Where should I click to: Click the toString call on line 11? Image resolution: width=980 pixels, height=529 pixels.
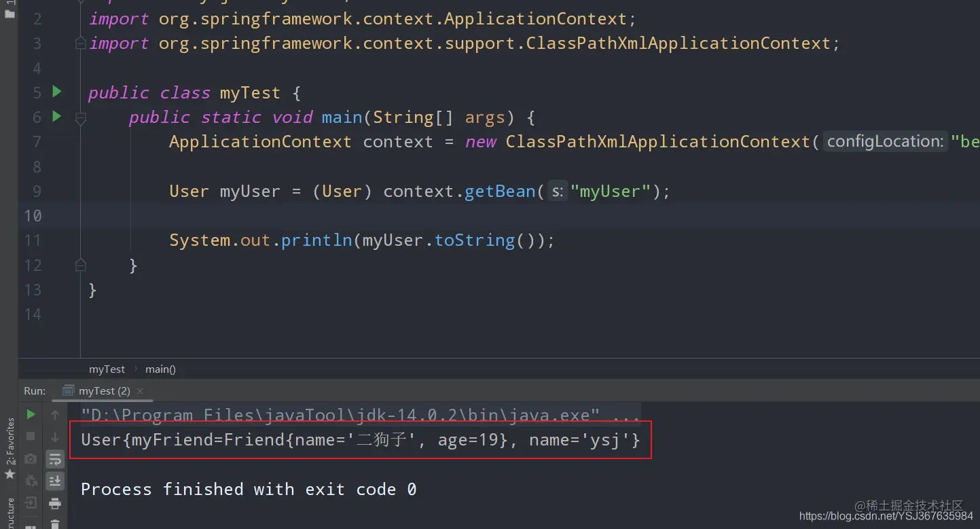click(475, 240)
